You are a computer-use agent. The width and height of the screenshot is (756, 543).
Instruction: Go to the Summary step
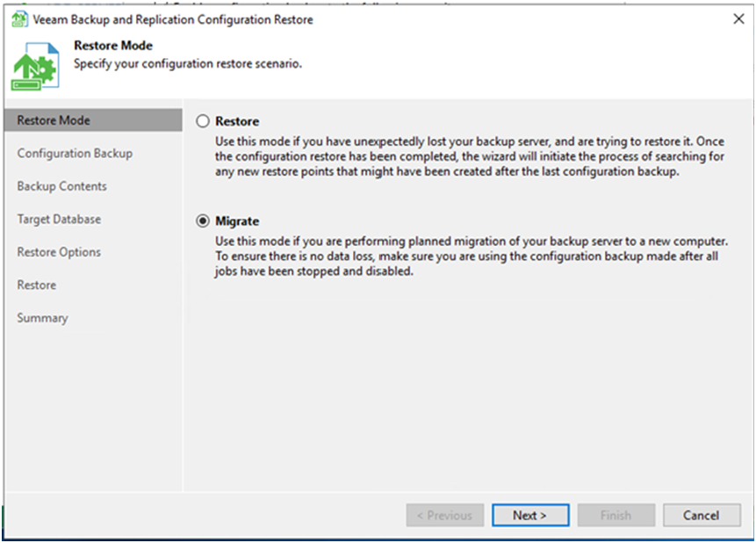click(42, 317)
